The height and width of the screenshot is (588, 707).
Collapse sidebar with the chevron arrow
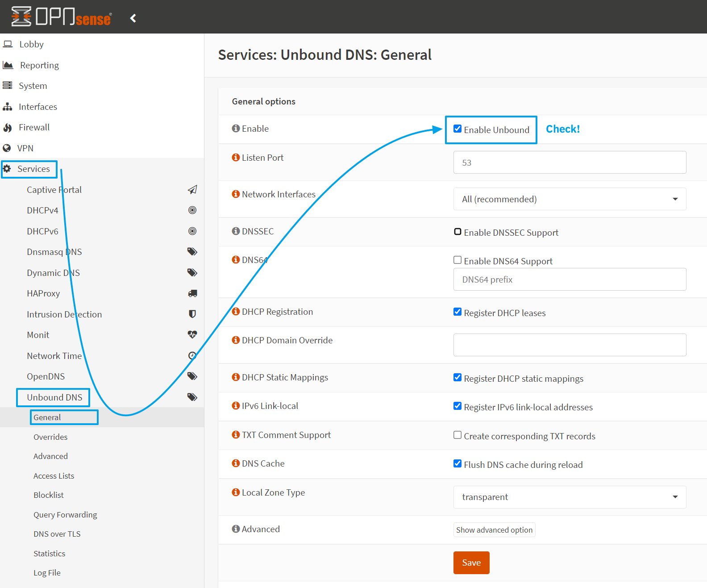(x=133, y=18)
